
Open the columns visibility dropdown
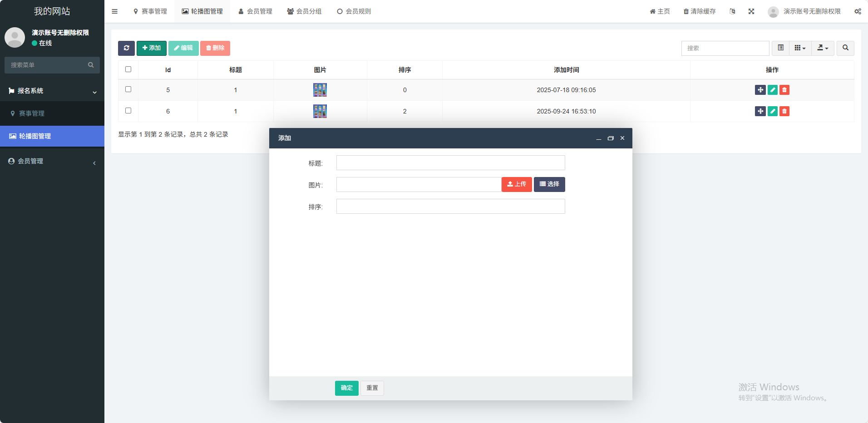click(800, 48)
